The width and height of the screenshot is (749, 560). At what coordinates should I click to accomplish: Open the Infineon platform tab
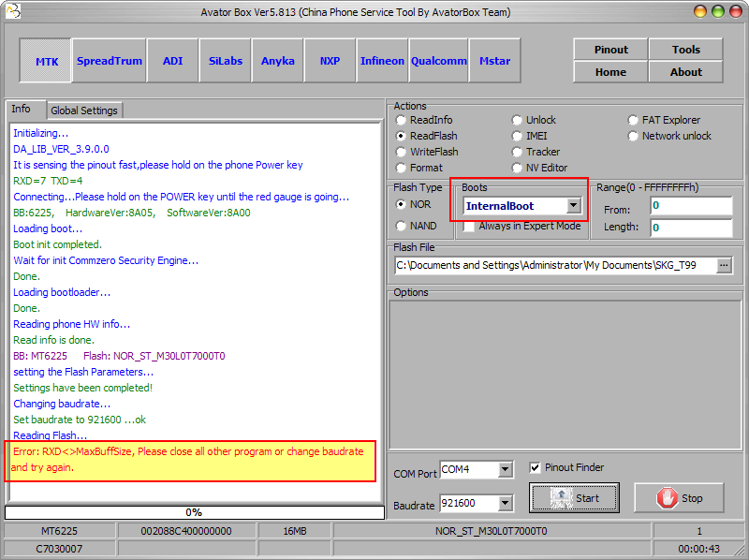click(x=382, y=61)
